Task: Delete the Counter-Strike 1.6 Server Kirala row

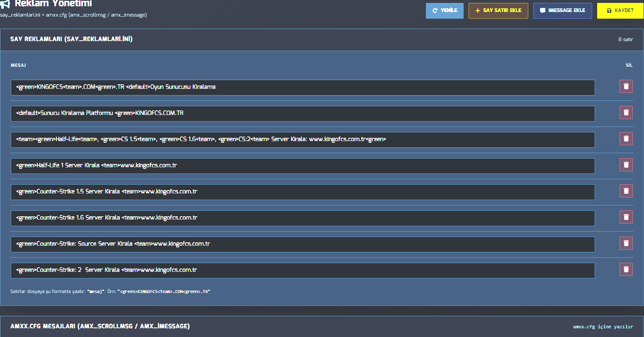Action: click(x=626, y=217)
